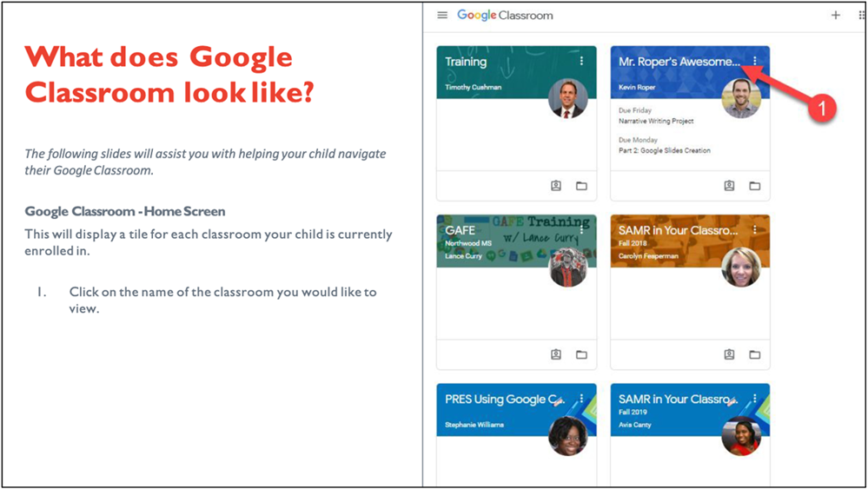Click Timothy Cushman's profile photo
868x489 pixels.
point(567,98)
